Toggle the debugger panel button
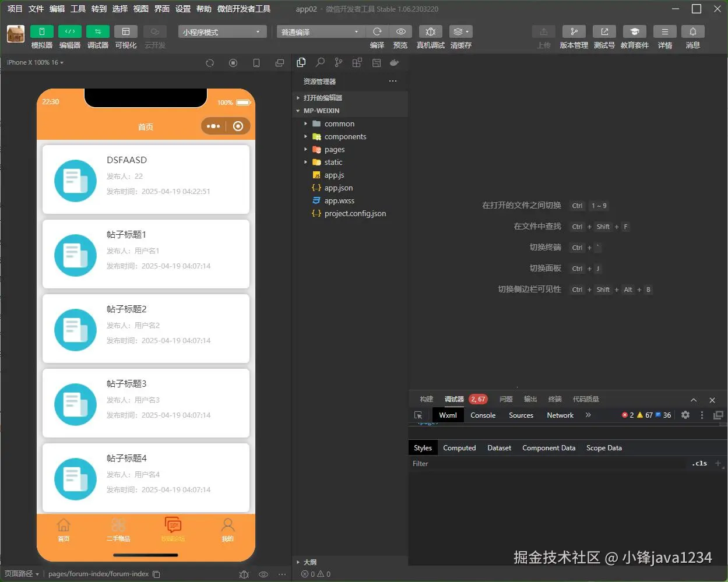Screen dimensions: 728x582 click(x=97, y=31)
